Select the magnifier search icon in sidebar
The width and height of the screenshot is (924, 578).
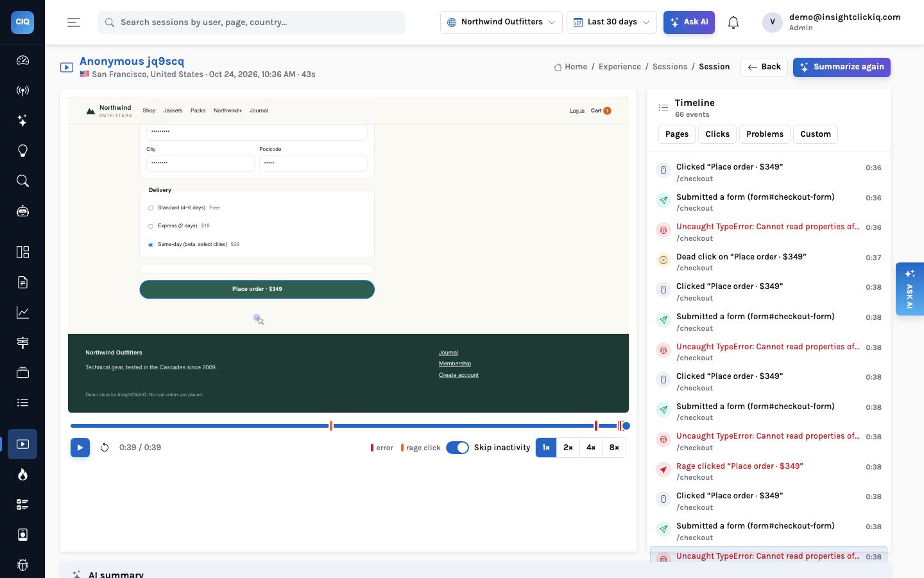pyautogui.click(x=22, y=180)
